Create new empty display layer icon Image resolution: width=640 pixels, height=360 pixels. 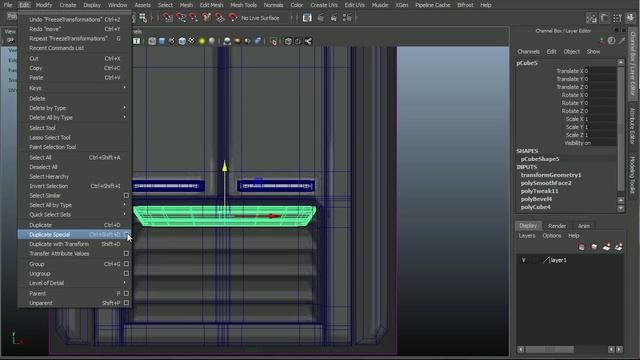pos(607,247)
